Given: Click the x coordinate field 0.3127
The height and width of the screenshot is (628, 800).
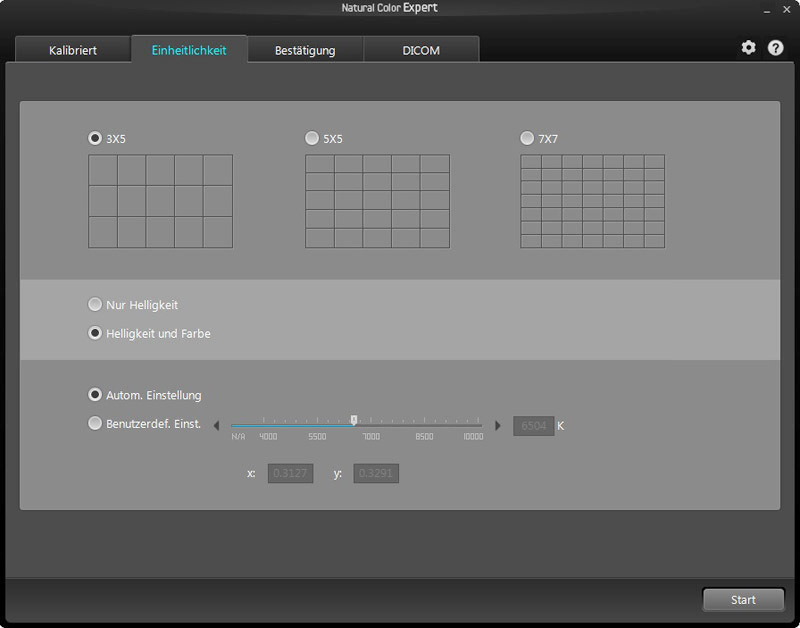Looking at the screenshot, I should click(x=290, y=473).
